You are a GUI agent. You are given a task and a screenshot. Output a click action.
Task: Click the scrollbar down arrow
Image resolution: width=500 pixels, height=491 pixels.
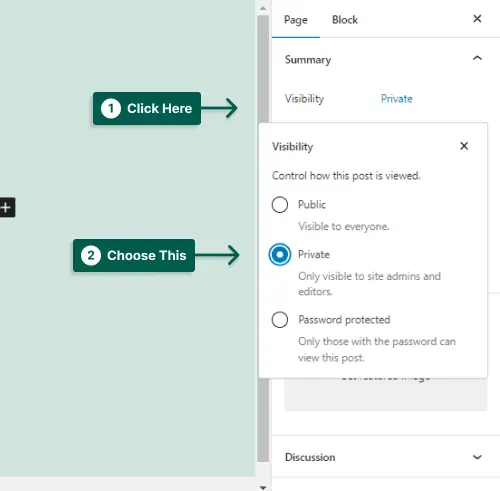click(263, 487)
